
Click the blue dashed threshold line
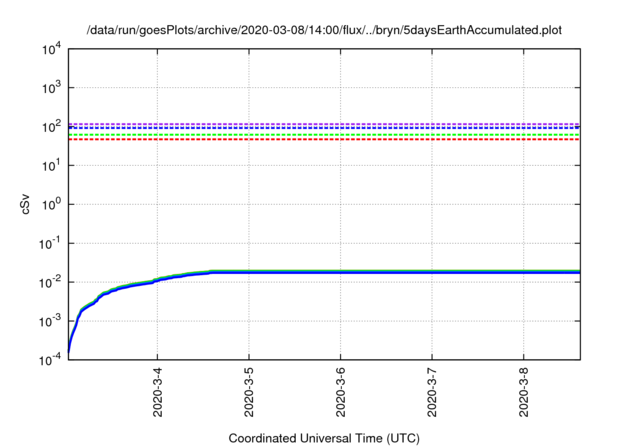324,128
